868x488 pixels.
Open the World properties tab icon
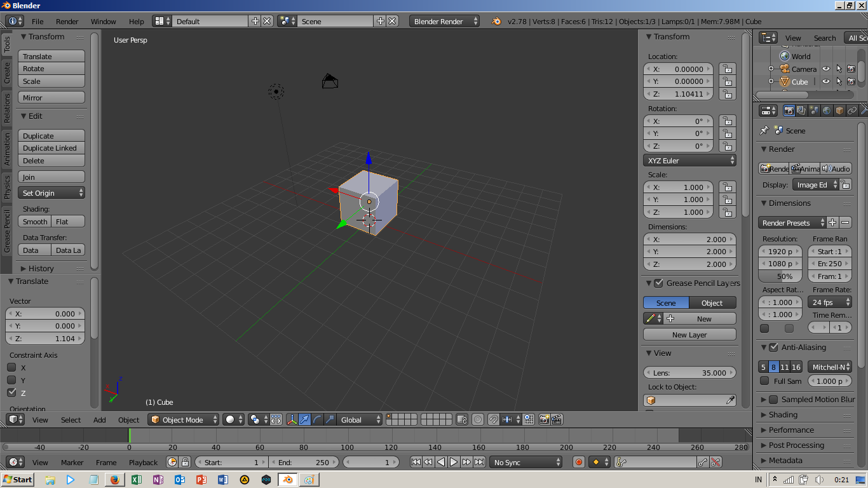click(x=827, y=111)
